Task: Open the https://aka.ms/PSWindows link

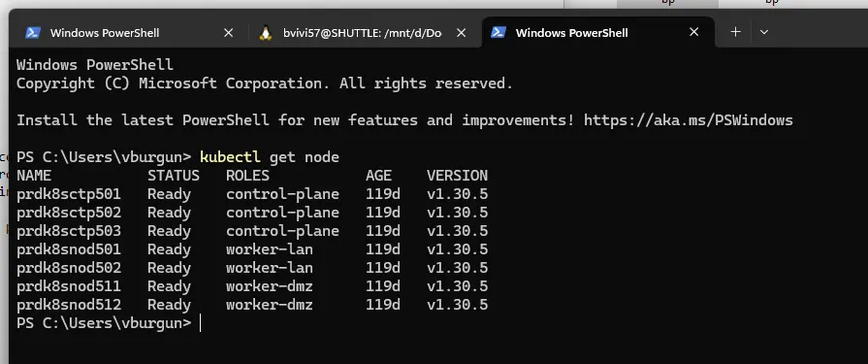Action: pos(689,120)
